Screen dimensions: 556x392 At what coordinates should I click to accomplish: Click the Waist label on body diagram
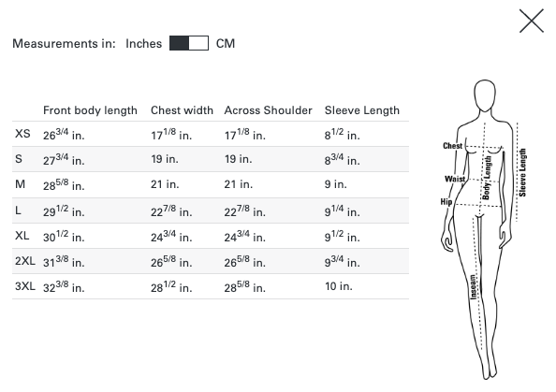(455, 179)
